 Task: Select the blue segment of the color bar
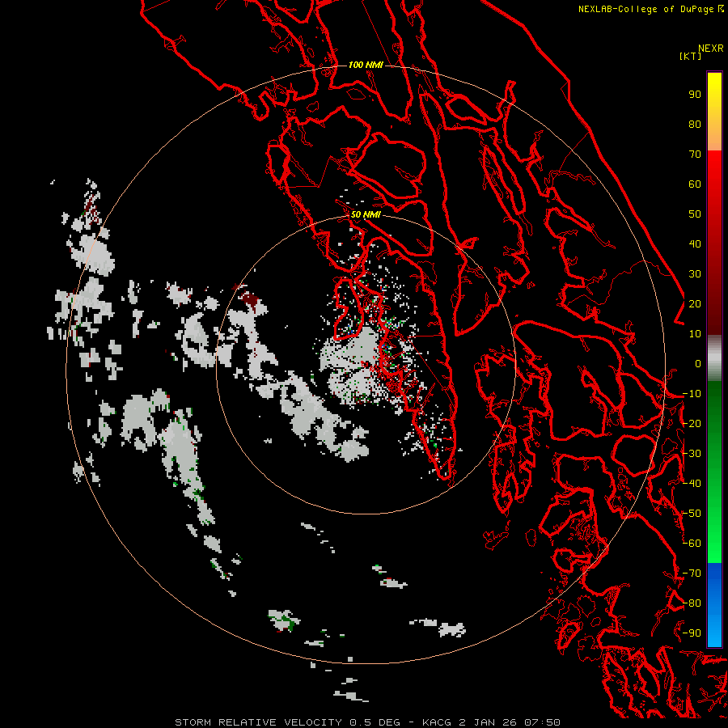(x=714, y=604)
